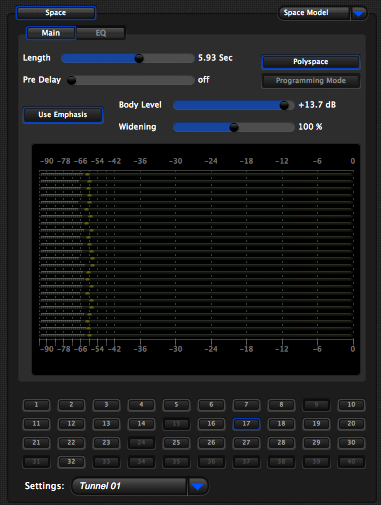The height and width of the screenshot is (505, 381).
Task: Select preset slot 32
Action: 71,462
